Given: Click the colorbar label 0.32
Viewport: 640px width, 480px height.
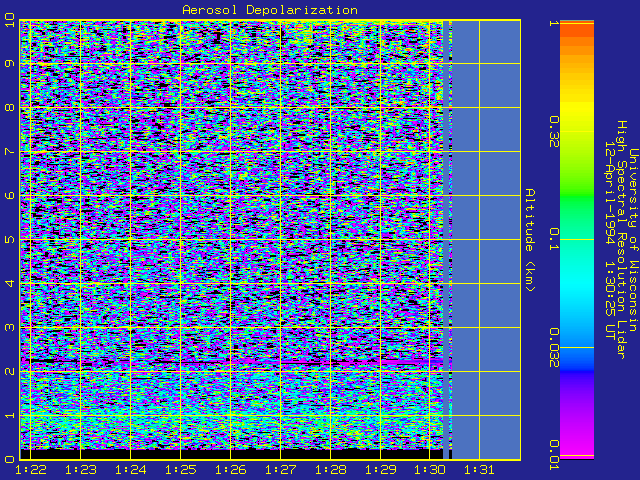Looking at the screenshot, I should 554,131.
